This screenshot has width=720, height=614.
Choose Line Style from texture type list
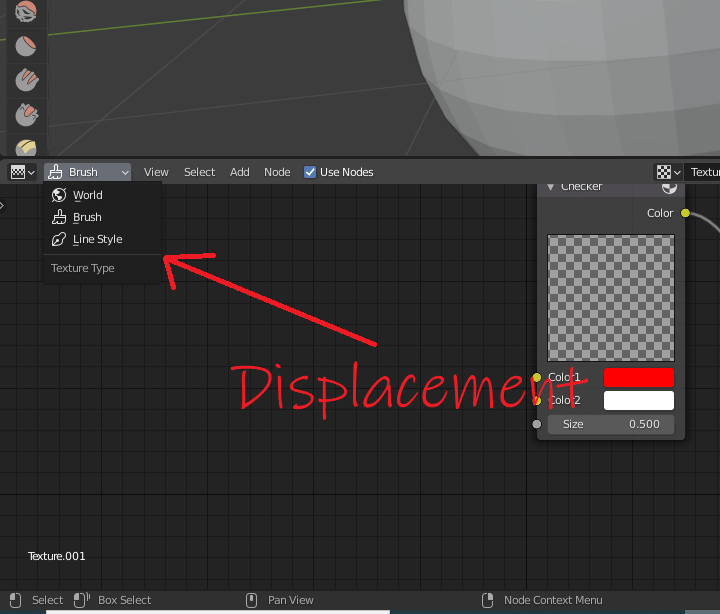[102, 239]
